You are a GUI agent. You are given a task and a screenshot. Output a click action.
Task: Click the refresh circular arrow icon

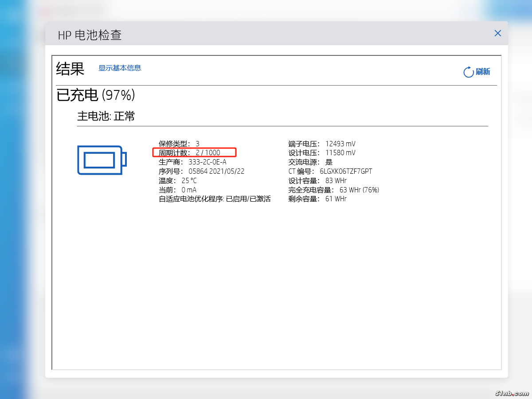point(468,72)
